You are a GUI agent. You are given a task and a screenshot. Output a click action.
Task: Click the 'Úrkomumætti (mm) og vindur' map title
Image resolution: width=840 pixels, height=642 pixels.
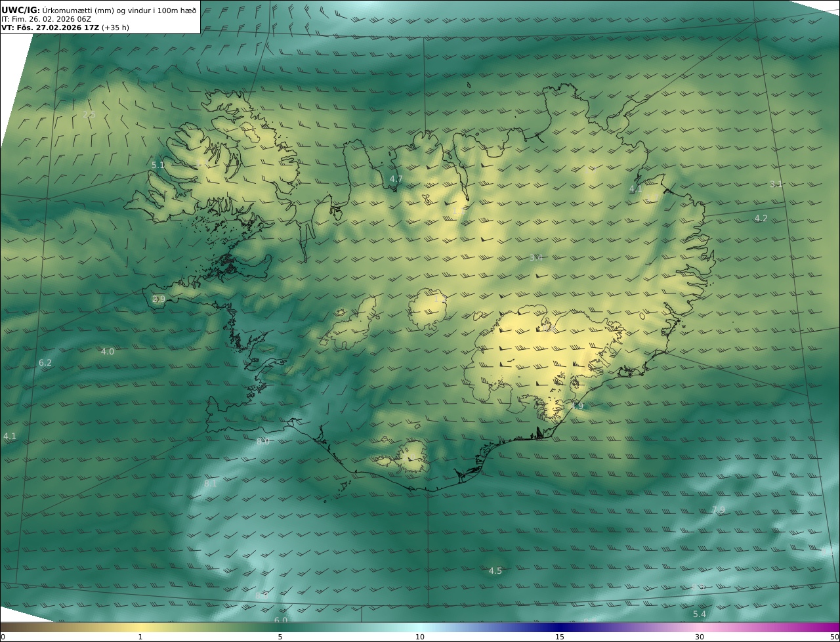point(119,10)
